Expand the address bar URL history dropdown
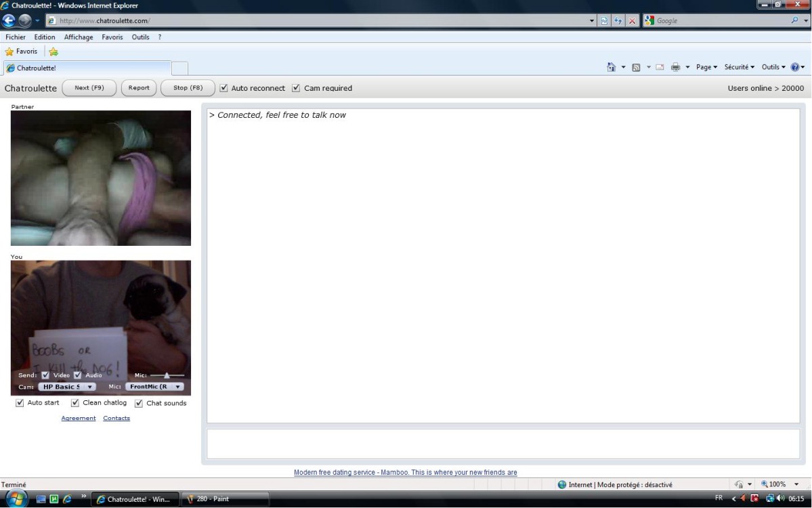Image resolution: width=812 pixels, height=508 pixels. tap(592, 21)
